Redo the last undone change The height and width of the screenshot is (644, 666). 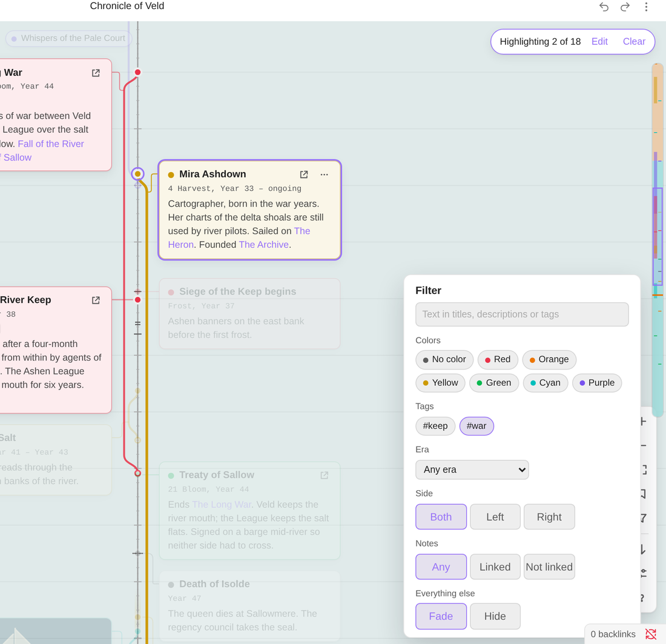click(x=625, y=7)
